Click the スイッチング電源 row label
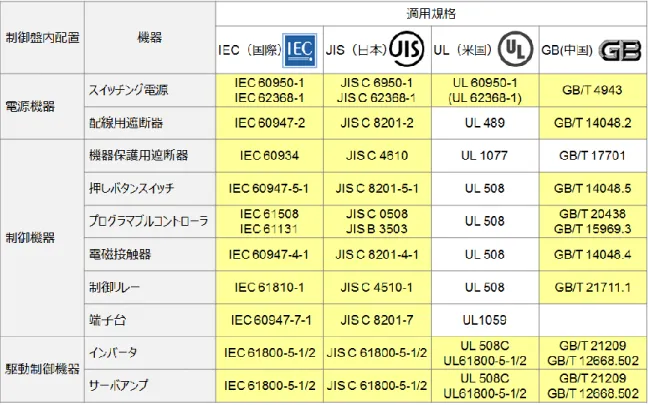This screenshot has height=405, width=648. [128, 90]
